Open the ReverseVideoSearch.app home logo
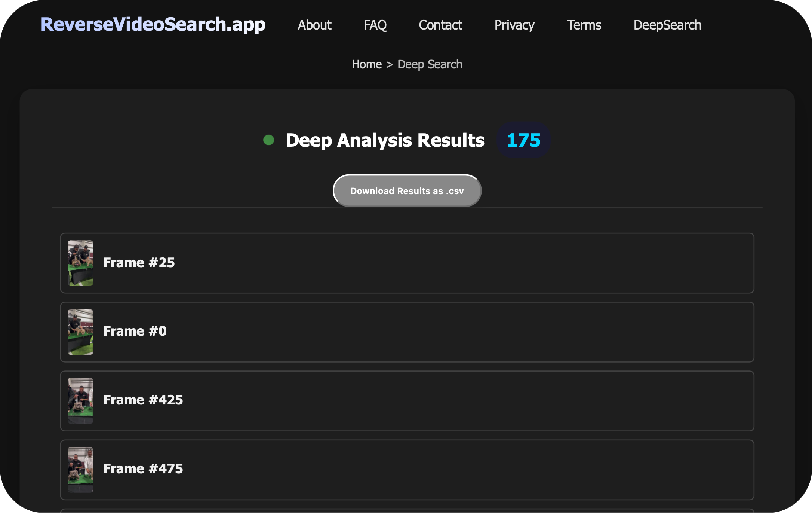Image resolution: width=812 pixels, height=513 pixels. [153, 25]
